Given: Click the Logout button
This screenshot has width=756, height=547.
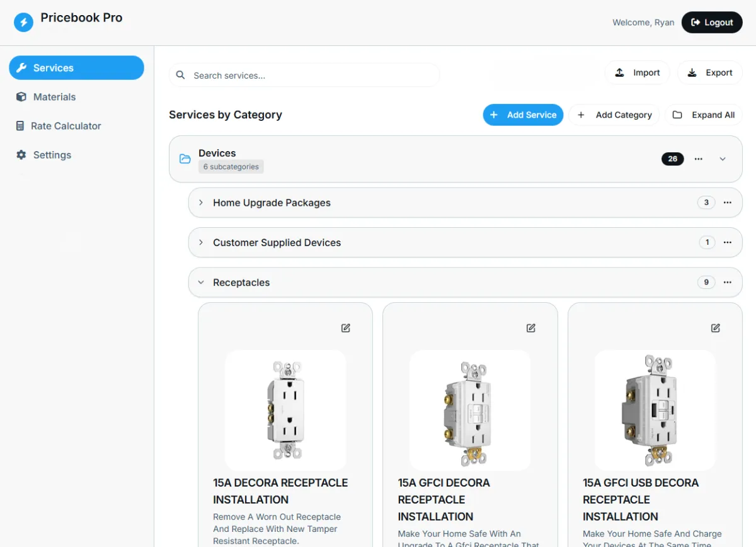Looking at the screenshot, I should (x=712, y=23).
